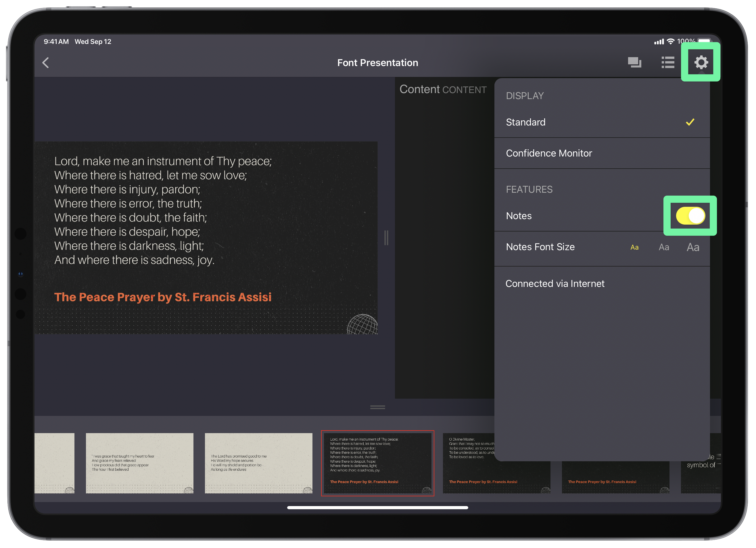The height and width of the screenshot is (548, 756).
Task: Tap Connected via Internet status
Action: pos(555,283)
